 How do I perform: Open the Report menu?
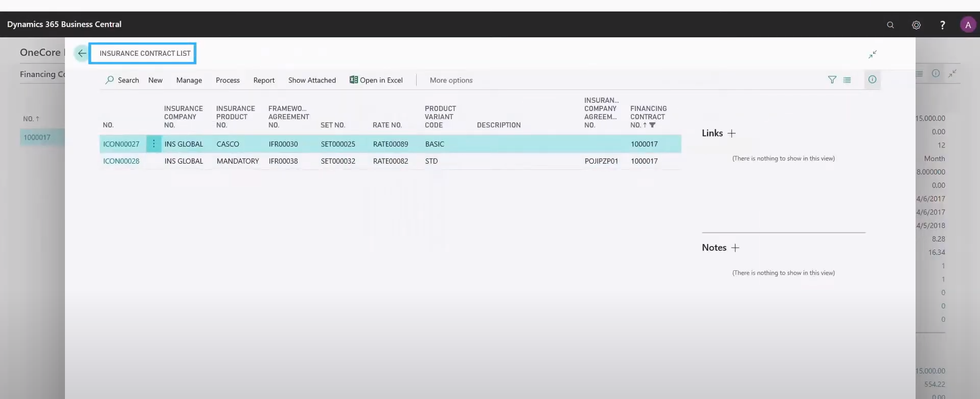(264, 80)
